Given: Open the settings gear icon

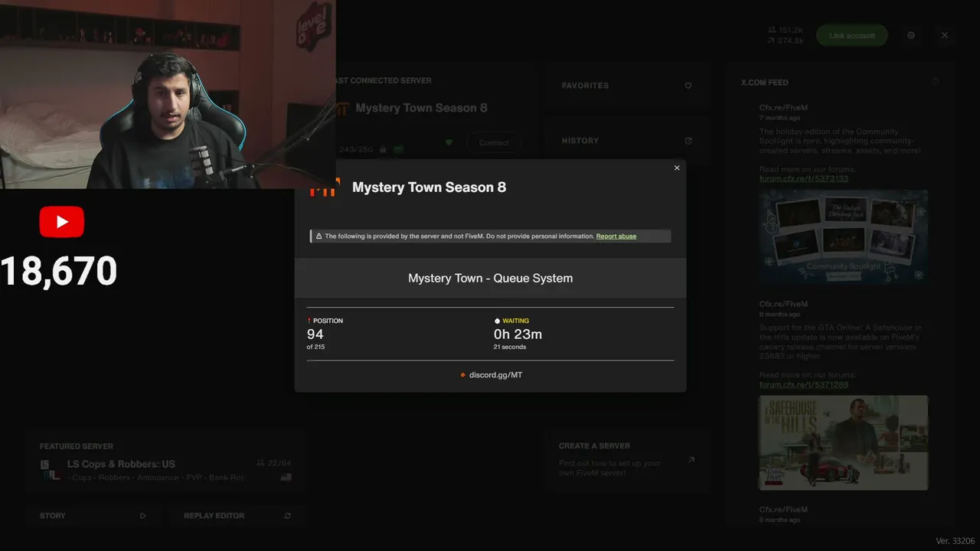Looking at the screenshot, I should 911,35.
